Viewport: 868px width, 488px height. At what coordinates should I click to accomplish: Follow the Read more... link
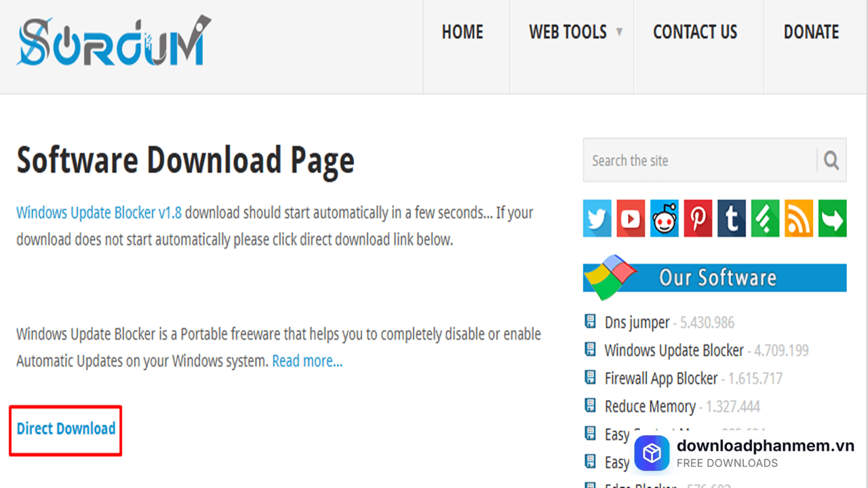click(307, 361)
